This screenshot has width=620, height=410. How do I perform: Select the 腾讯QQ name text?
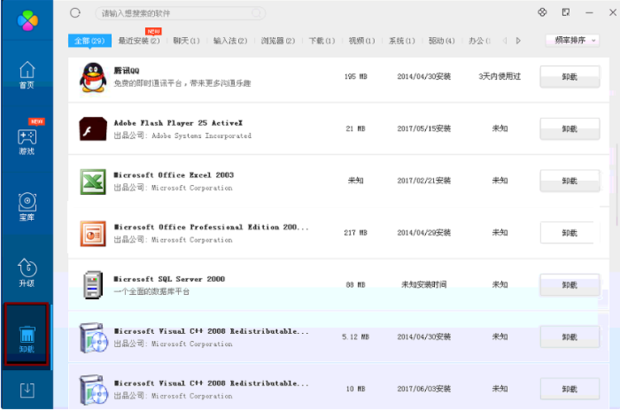click(x=127, y=70)
